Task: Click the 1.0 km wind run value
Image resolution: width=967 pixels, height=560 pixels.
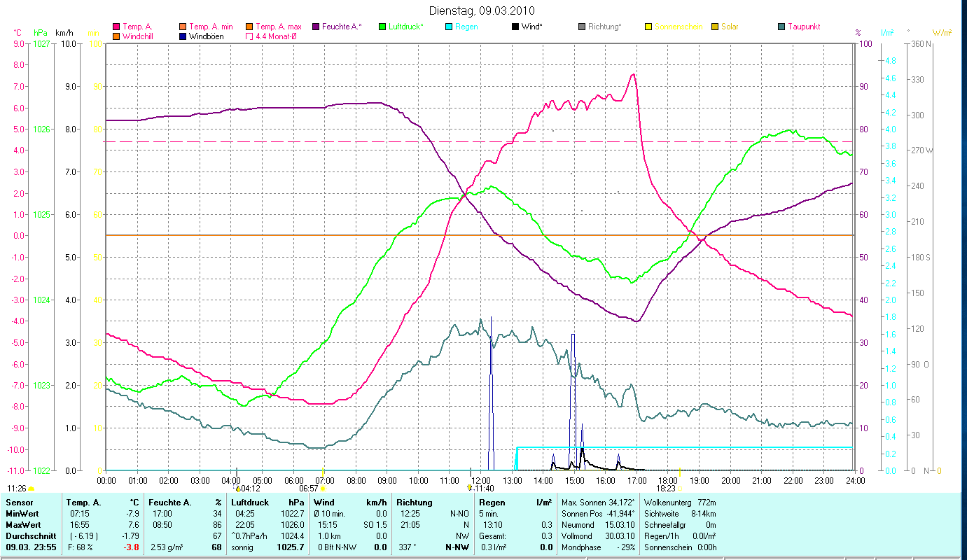Action: pos(331,536)
